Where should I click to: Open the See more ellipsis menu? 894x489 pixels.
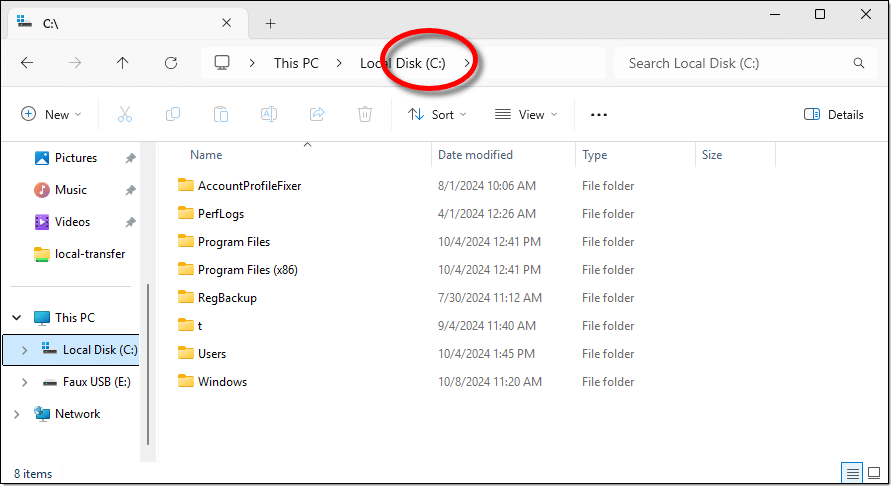[x=599, y=115]
